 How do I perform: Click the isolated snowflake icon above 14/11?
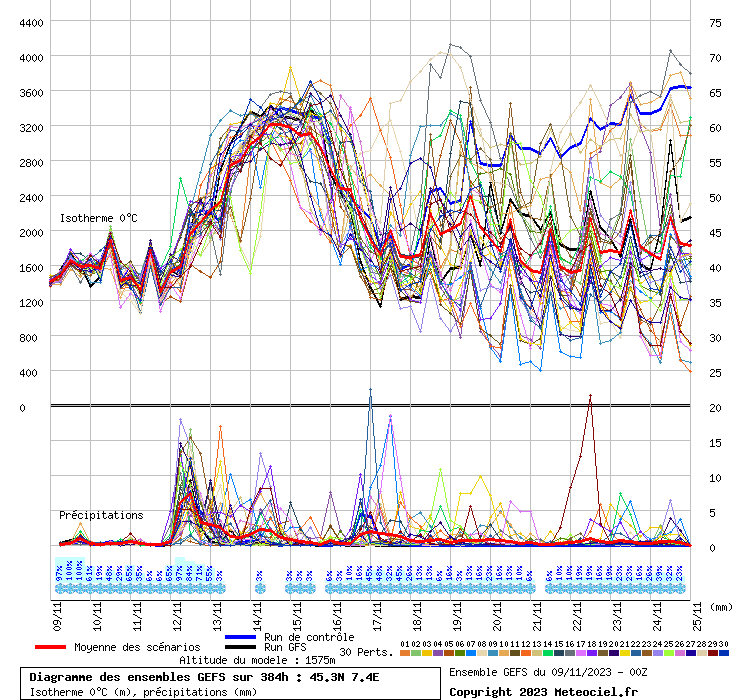(x=259, y=589)
